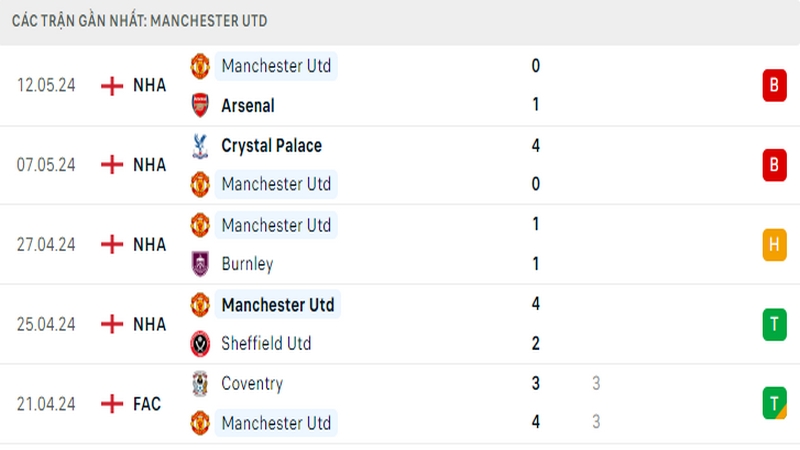
Task: Click the Arsenal club crest icon
Action: (x=200, y=105)
